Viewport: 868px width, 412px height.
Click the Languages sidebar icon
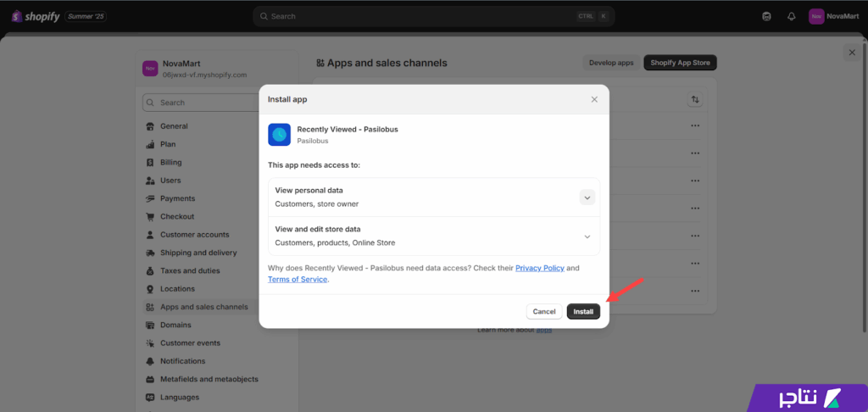[x=149, y=398]
